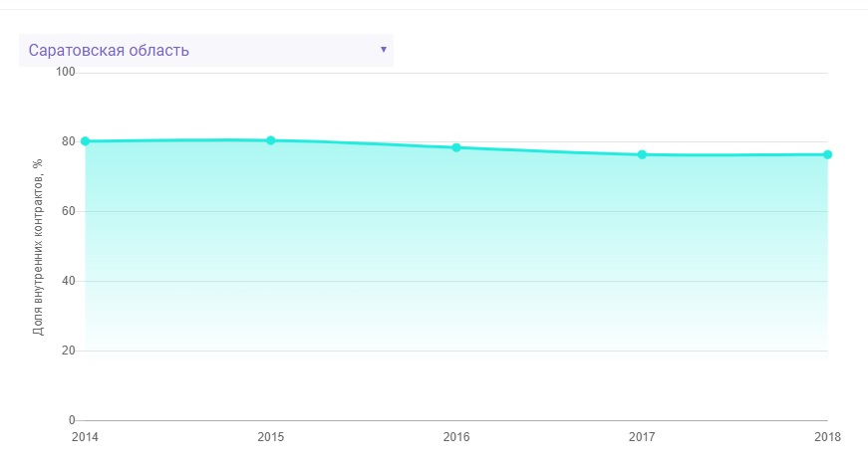Click the 100 value on y-axis

[66, 72]
